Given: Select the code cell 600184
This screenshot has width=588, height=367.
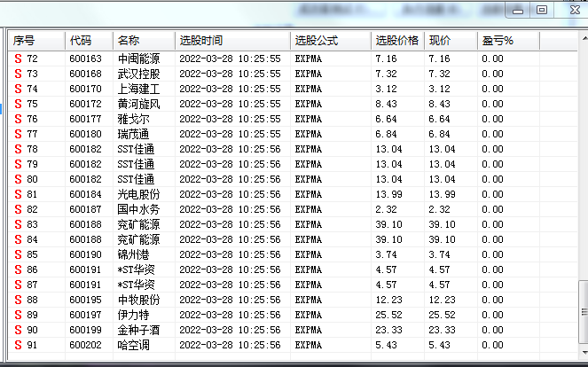Looking at the screenshot, I should click(85, 194).
